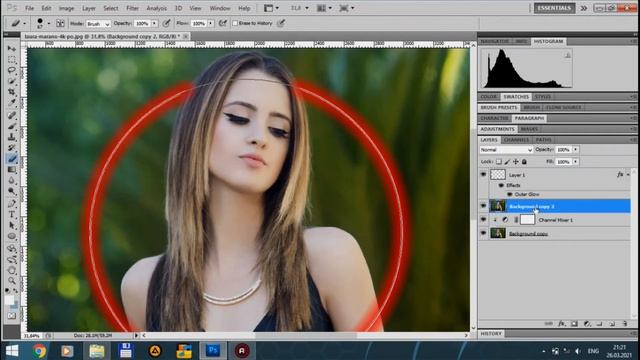Click the Essentials workspace button
The width and height of the screenshot is (640, 360).
coord(554,8)
